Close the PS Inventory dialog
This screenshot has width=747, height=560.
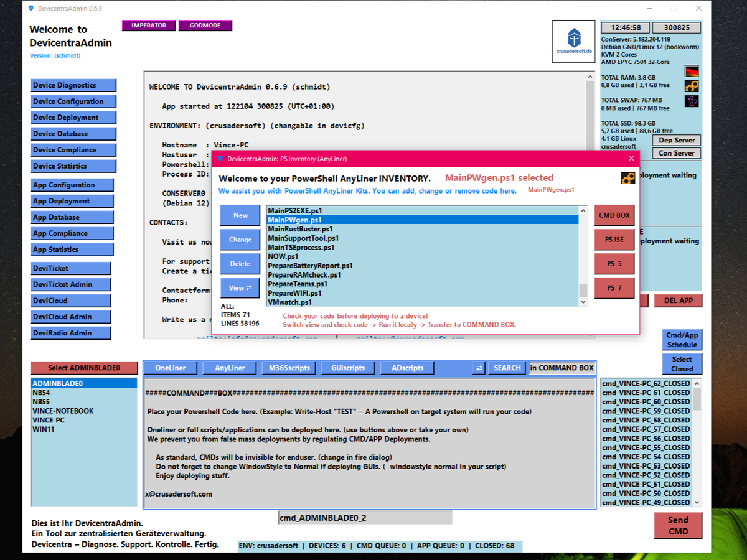(631, 159)
